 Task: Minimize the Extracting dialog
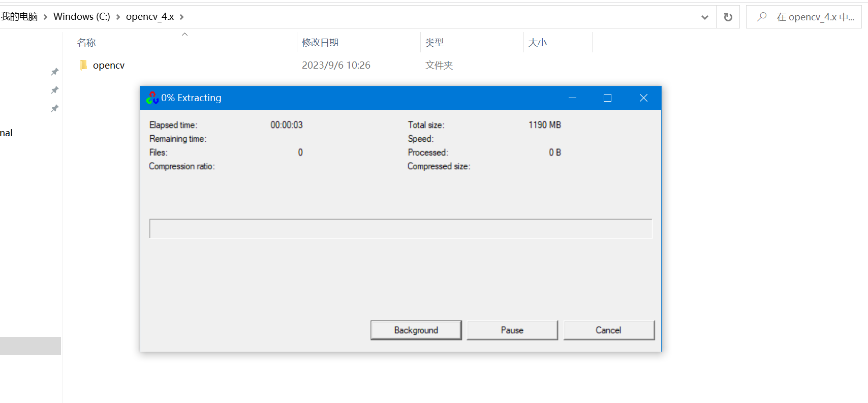(x=572, y=98)
